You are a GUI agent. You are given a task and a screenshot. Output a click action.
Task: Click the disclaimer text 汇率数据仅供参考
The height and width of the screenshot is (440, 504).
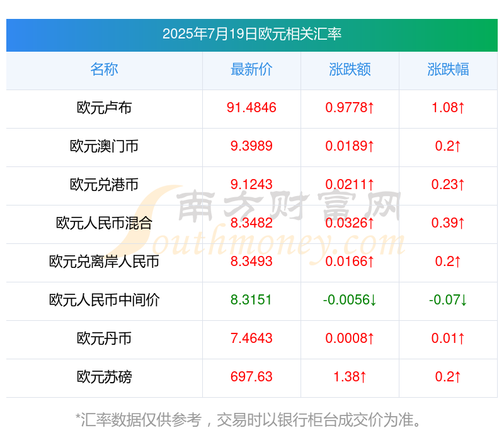tap(141, 420)
